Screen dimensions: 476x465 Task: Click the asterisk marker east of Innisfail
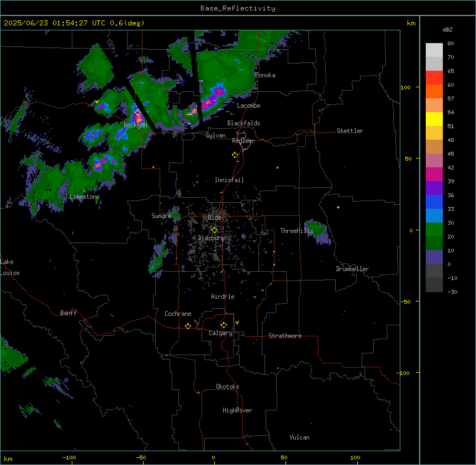point(277,167)
